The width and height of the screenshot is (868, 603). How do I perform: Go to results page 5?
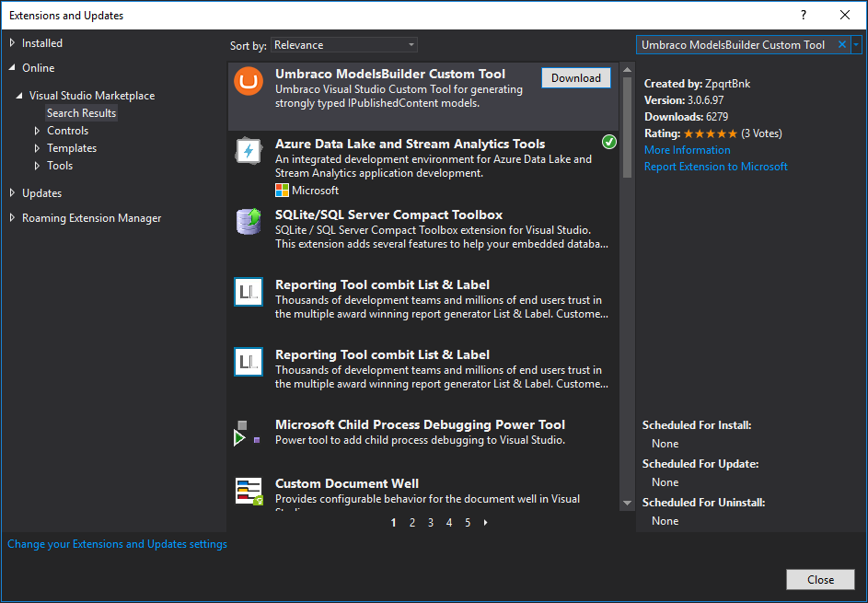(x=468, y=523)
